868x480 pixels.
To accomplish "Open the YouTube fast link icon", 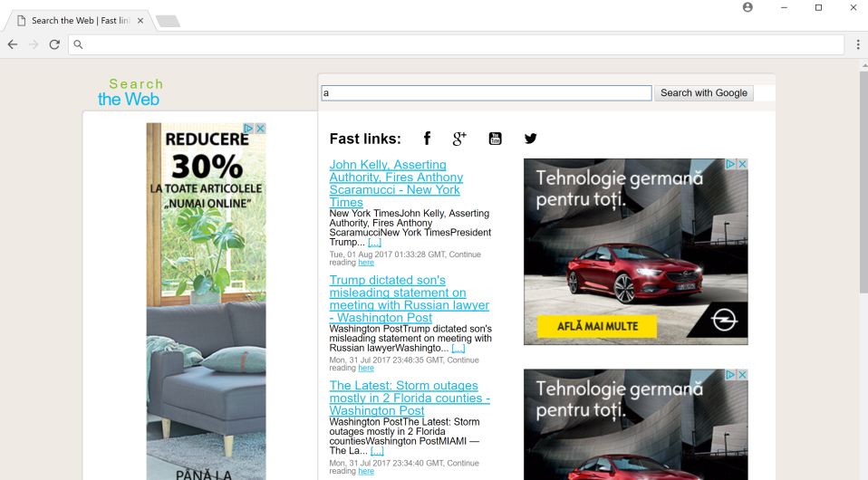I will 495,139.
